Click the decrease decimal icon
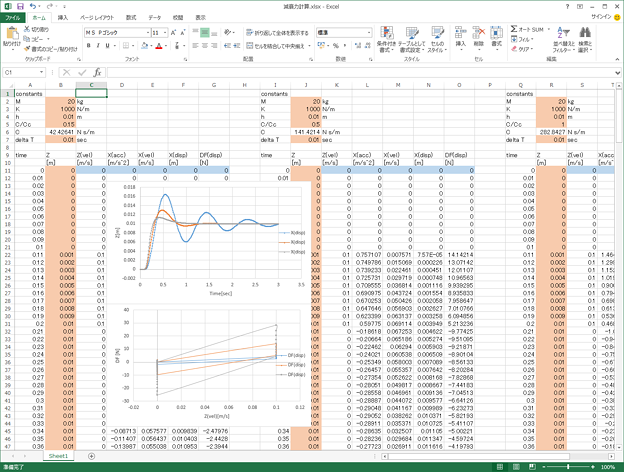This screenshot has height=472, width=624. 367,46
